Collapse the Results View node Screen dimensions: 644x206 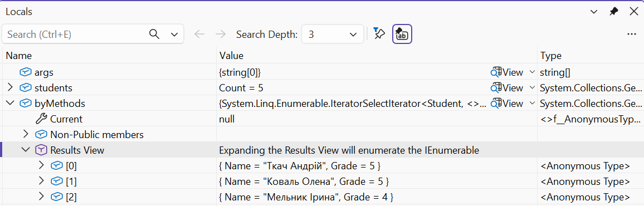click(x=26, y=149)
